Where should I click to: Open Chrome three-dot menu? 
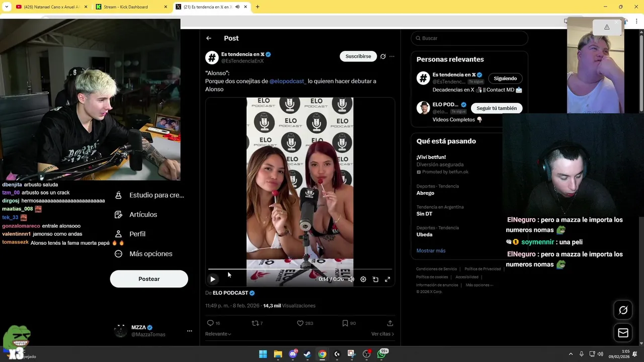click(636, 21)
